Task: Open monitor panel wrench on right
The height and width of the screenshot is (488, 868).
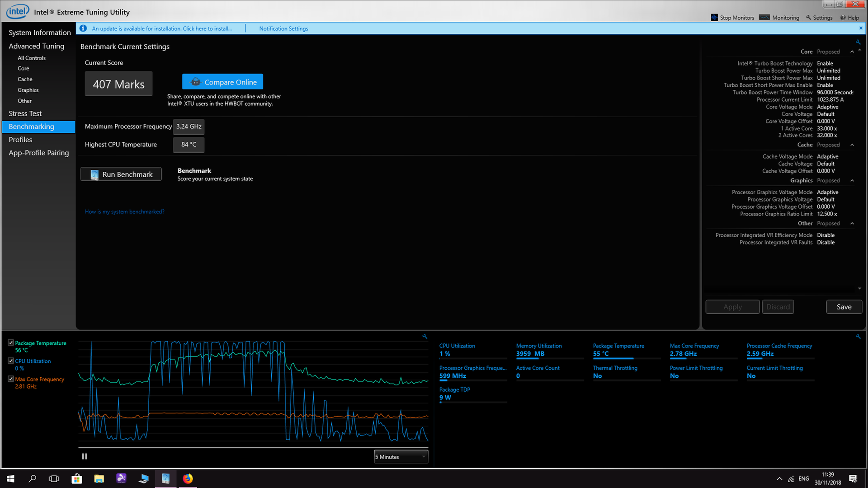Action: point(858,337)
